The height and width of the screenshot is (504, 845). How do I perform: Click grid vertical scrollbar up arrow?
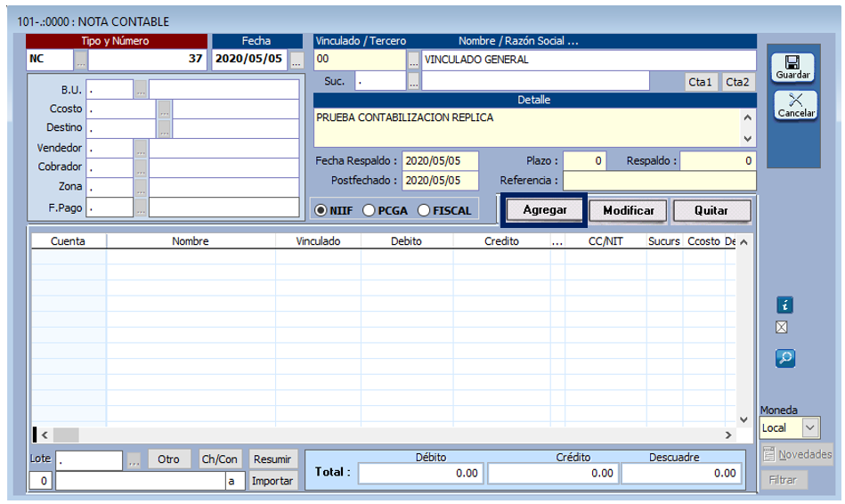pyautogui.click(x=744, y=242)
